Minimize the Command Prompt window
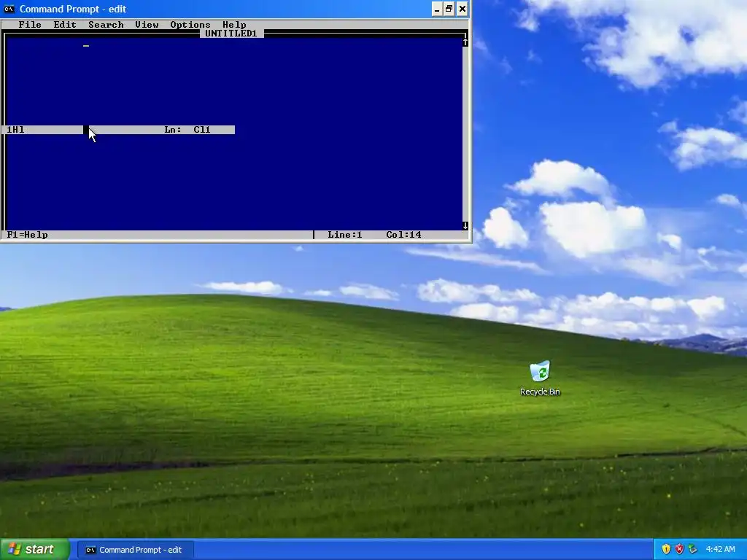 (x=437, y=9)
